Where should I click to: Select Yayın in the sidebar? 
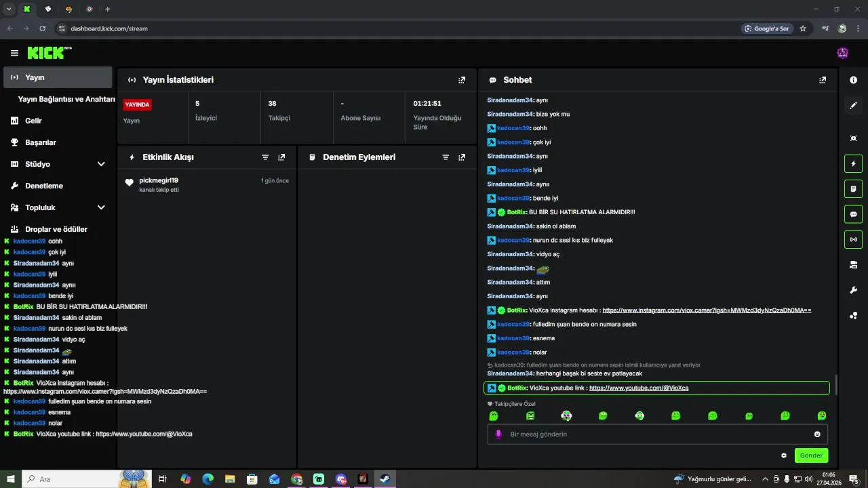tap(57, 77)
